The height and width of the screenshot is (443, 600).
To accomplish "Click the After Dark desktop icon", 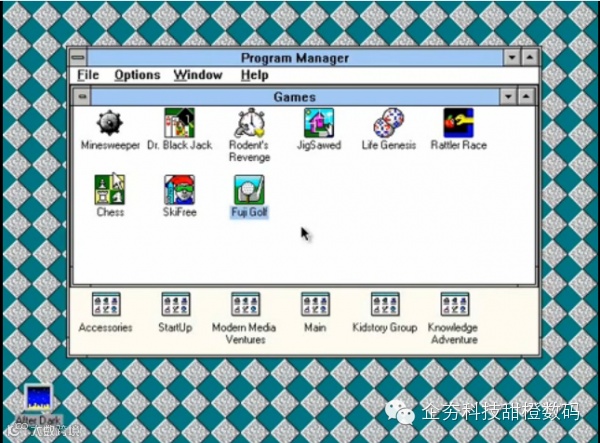I will tap(38, 398).
